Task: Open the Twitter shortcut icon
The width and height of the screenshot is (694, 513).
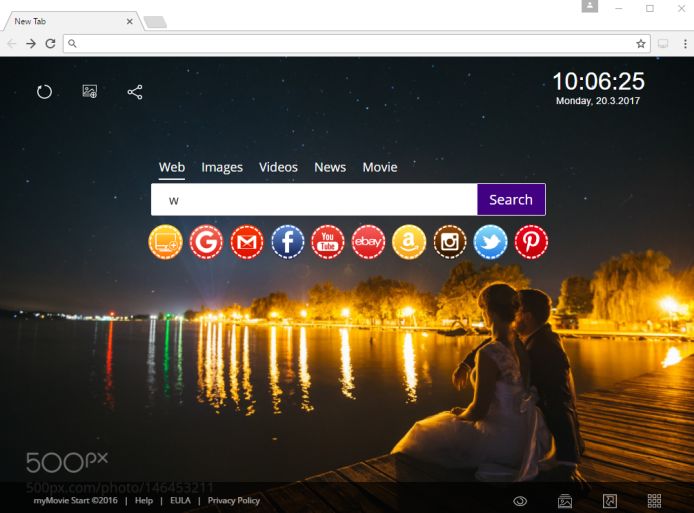Action: click(490, 242)
